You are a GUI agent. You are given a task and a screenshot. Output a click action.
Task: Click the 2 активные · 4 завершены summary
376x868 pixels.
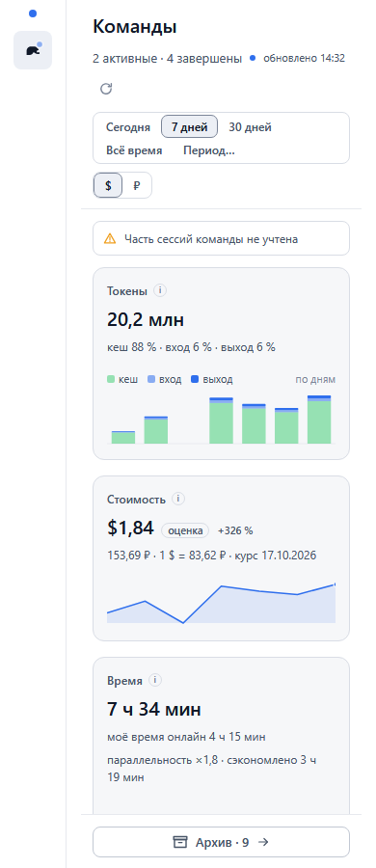click(x=167, y=58)
